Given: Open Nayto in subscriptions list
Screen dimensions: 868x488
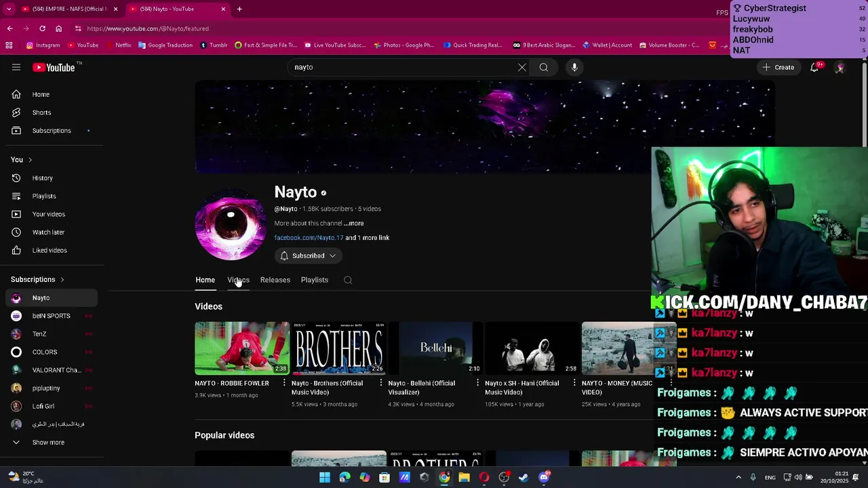Looking at the screenshot, I should [x=52, y=298].
